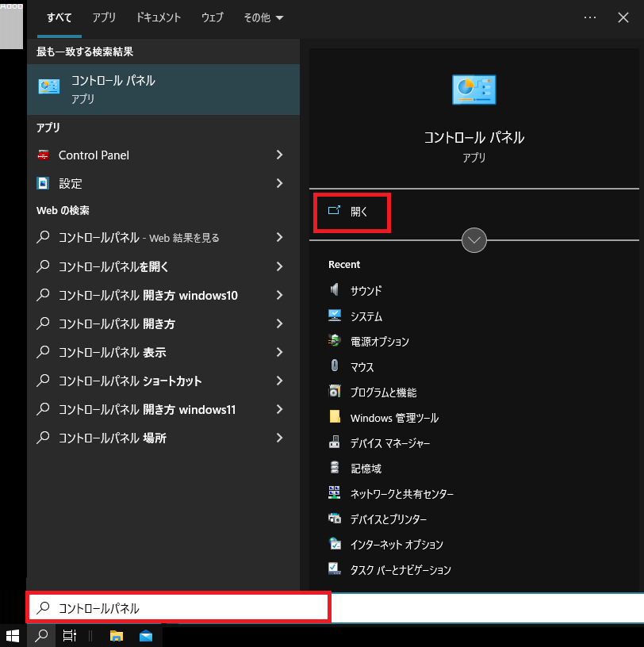This screenshot has width=644, height=647.
Task: Open the デバイス マネージャー icon
Action: point(335,442)
